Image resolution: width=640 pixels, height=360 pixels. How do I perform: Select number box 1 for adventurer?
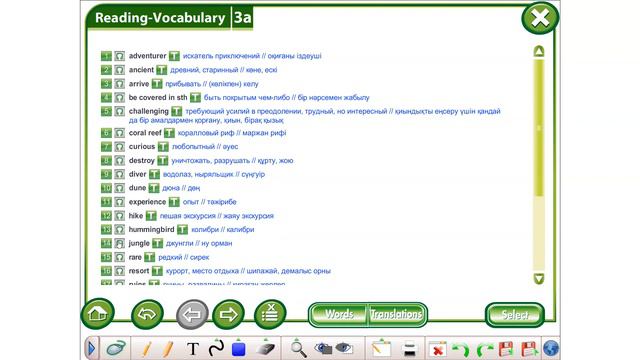(106, 56)
